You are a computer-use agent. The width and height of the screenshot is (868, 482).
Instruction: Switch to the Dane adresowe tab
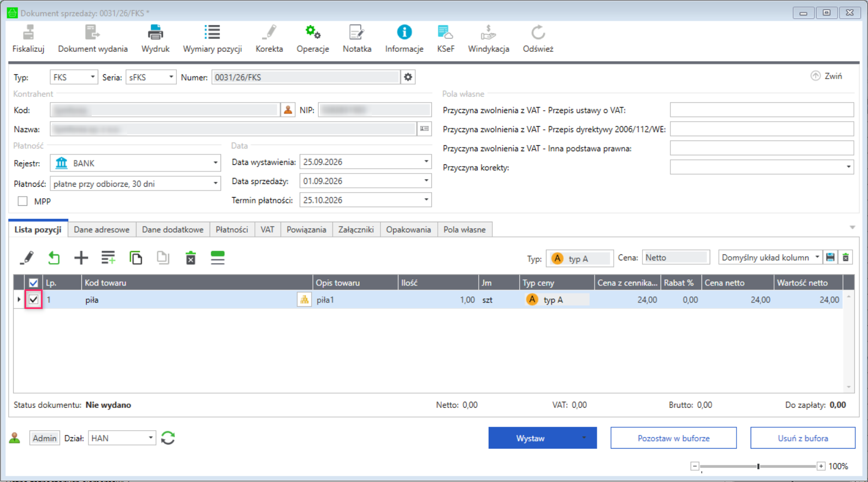coord(102,230)
